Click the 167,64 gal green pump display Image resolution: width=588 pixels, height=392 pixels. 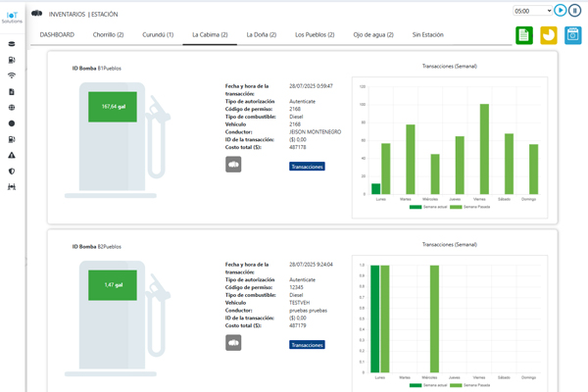113,106
